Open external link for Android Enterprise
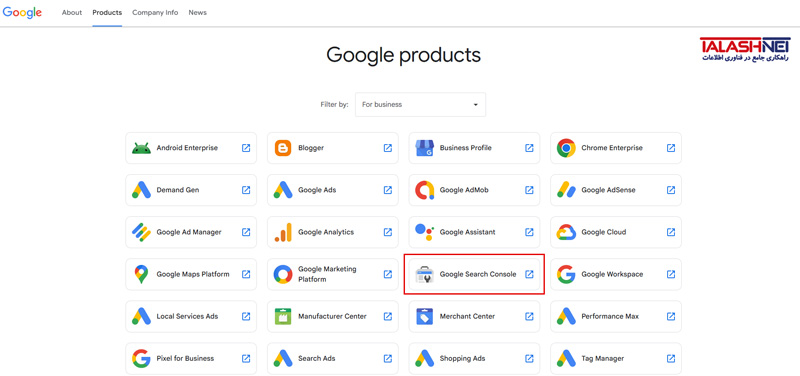Image resolution: width=800 pixels, height=376 pixels. pos(246,148)
